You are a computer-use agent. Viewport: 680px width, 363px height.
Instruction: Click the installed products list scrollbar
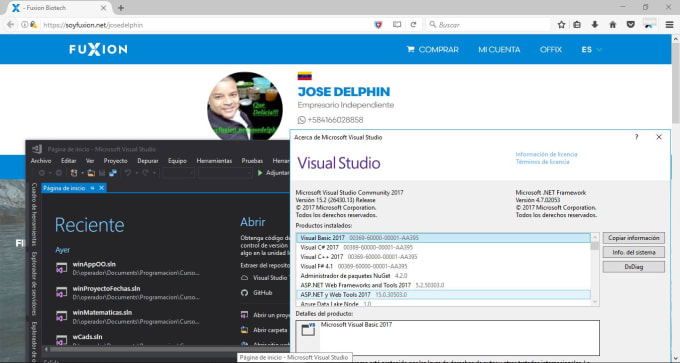[595, 269]
